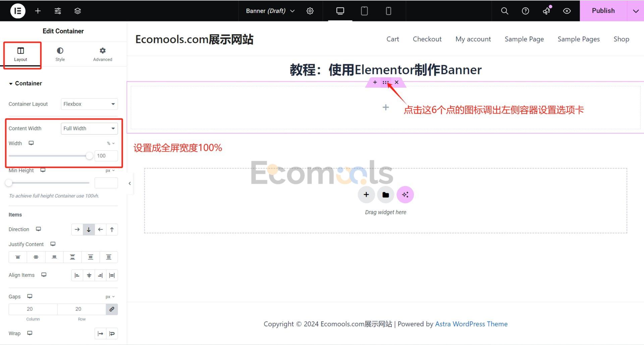Image resolution: width=644 pixels, height=345 pixels.
Task: Click the Width value field showing 100
Action: tap(106, 156)
